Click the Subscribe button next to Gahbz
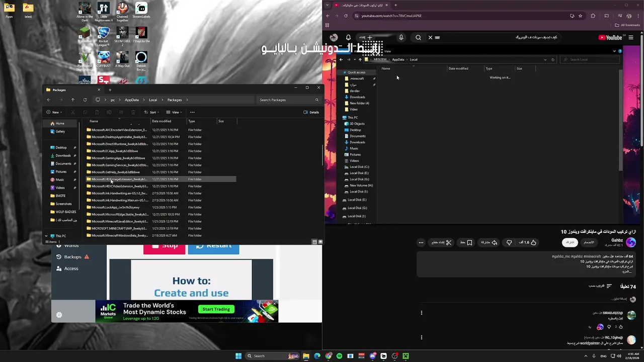Screen dimensions: 644x362 (x=570, y=242)
